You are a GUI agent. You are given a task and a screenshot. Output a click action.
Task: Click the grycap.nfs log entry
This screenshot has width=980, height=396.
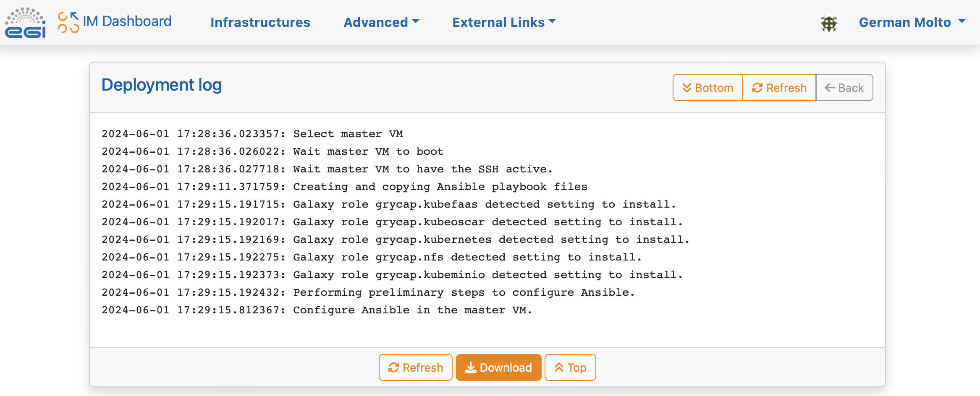(x=371, y=257)
